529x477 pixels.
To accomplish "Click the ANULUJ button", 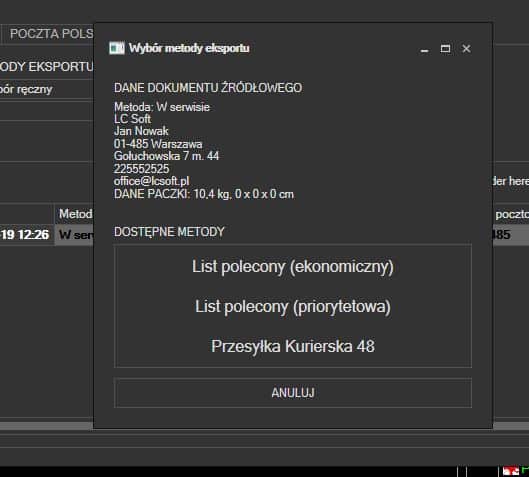I will tap(293, 393).
